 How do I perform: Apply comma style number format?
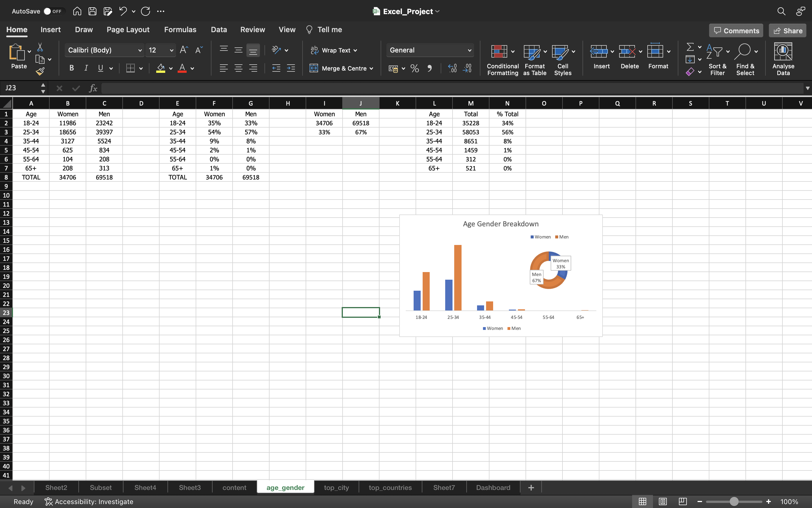[429, 69]
